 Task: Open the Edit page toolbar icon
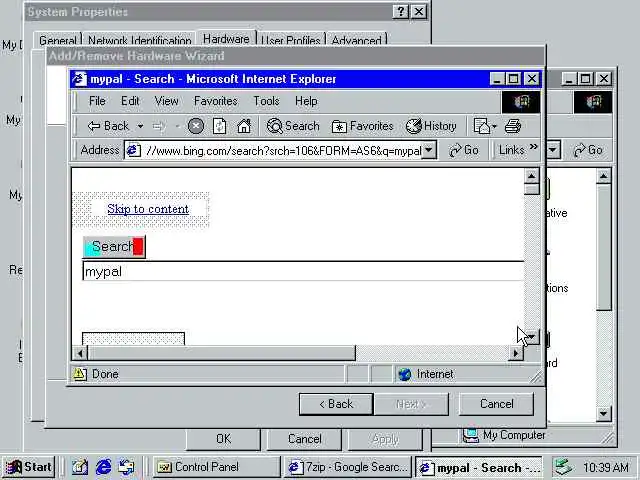[x=484, y=126]
